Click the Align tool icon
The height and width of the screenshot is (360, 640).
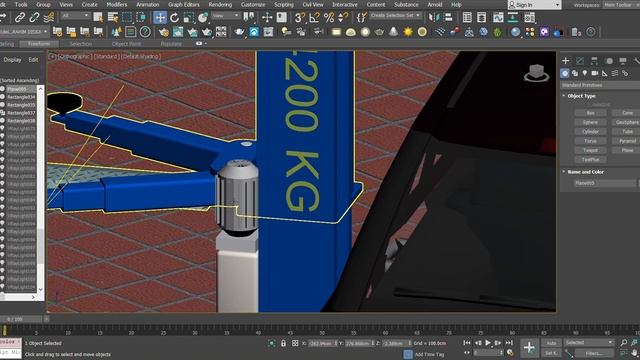(x=448, y=18)
